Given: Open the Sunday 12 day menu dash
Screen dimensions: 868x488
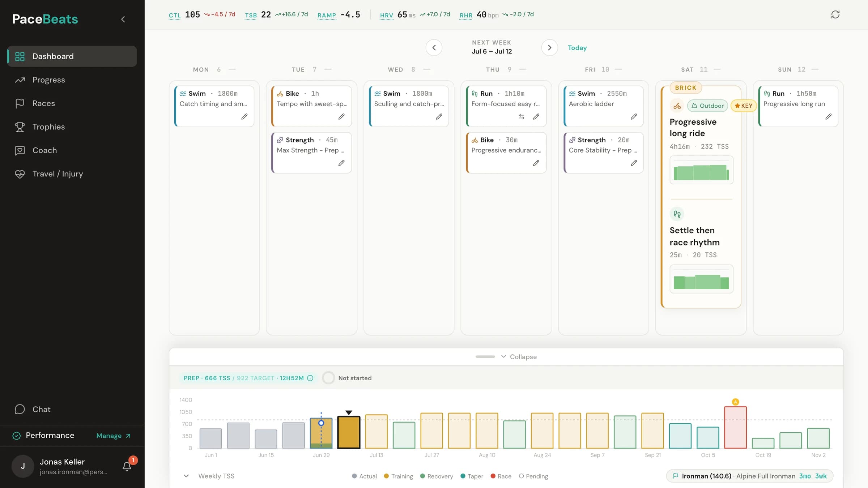Looking at the screenshot, I should click(815, 69).
